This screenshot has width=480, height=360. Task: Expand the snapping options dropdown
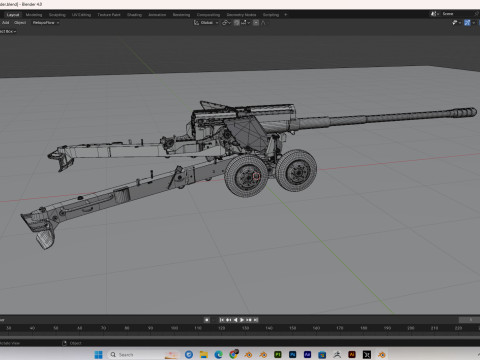tap(246, 23)
